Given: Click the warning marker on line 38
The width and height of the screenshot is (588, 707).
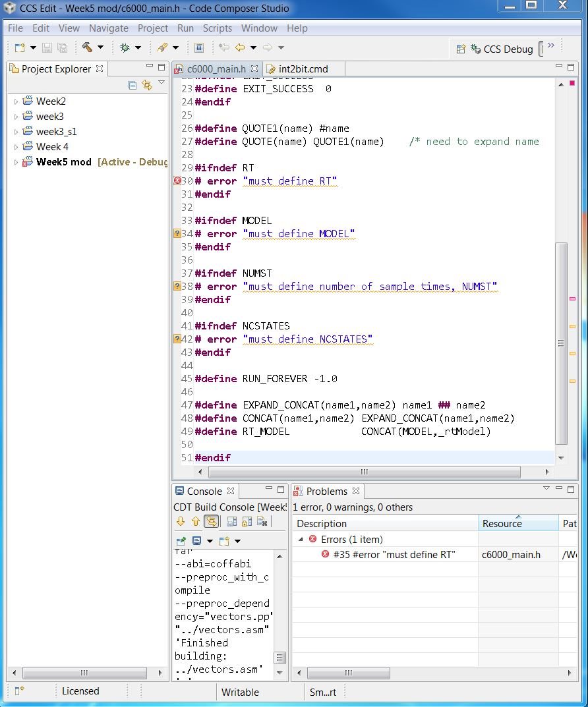Looking at the screenshot, I should coord(177,287).
